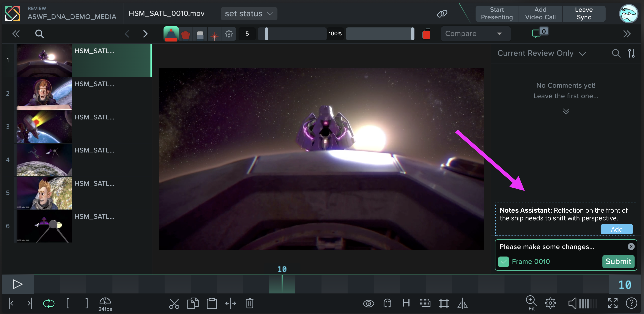Click the scissors cut icon
This screenshot has height=314, width=644.
tap(174, 304)
